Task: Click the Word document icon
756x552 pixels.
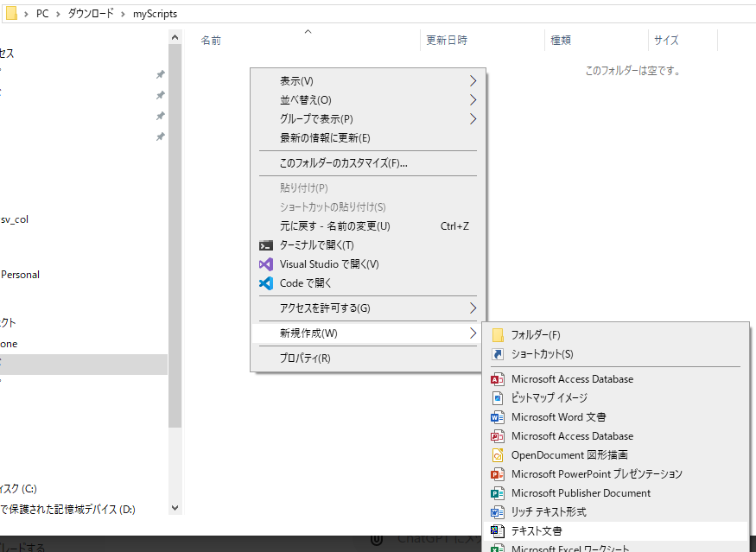Action: [x=498, y=417]
